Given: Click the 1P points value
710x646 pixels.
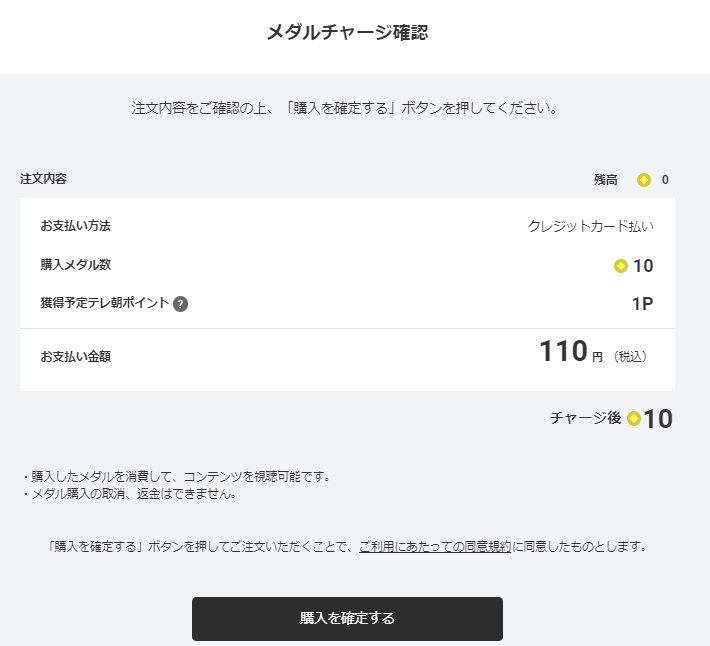Looking at the screenshot, I should [642, 304].
